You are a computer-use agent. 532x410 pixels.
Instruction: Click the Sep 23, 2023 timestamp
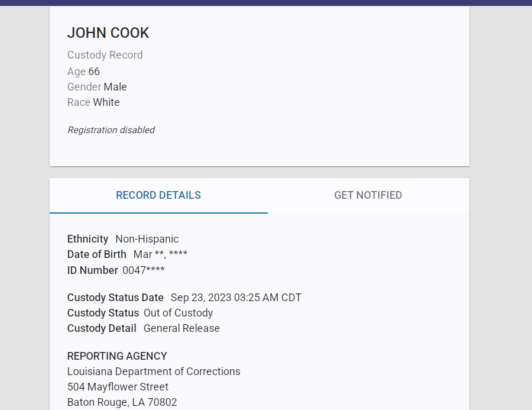click(x=236, y=298)
